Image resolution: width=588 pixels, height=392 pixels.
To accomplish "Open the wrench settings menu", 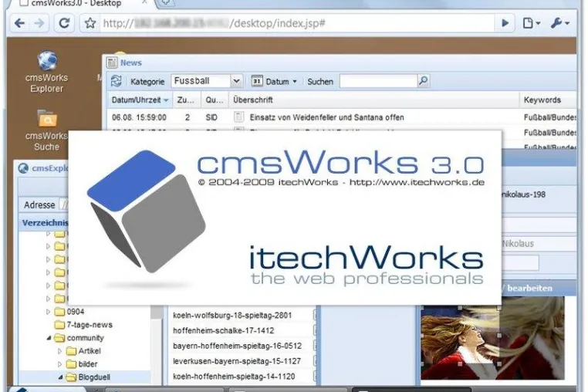I will click(559, 23).
